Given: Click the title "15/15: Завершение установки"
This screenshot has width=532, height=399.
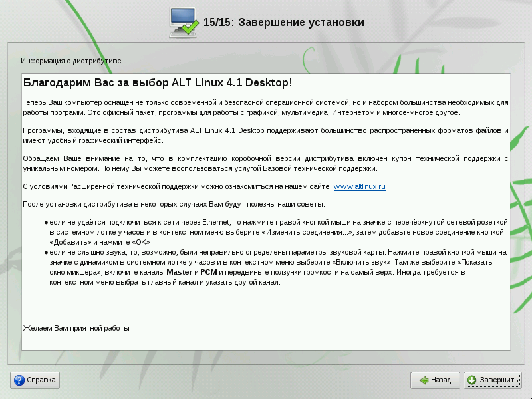Looking at the screenshot, I should [x=284, y=23].
